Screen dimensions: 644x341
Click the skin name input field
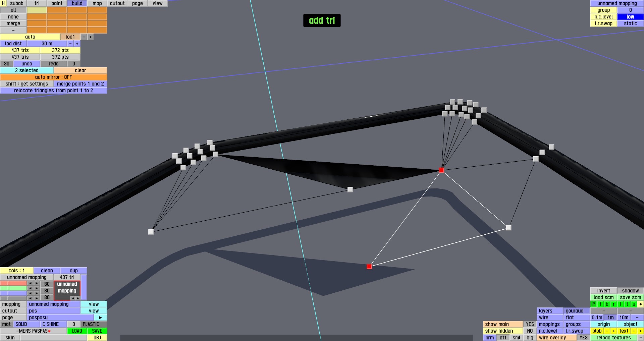pos(53,338)
